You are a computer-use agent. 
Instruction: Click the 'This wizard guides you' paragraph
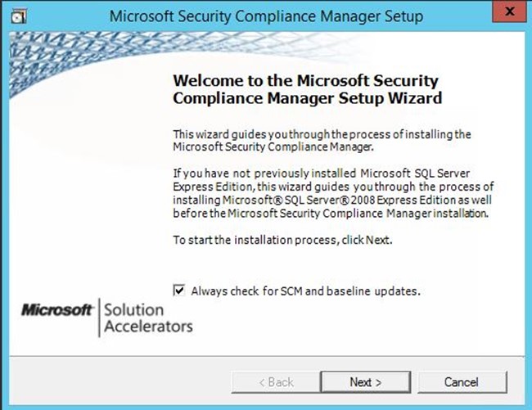322,141
